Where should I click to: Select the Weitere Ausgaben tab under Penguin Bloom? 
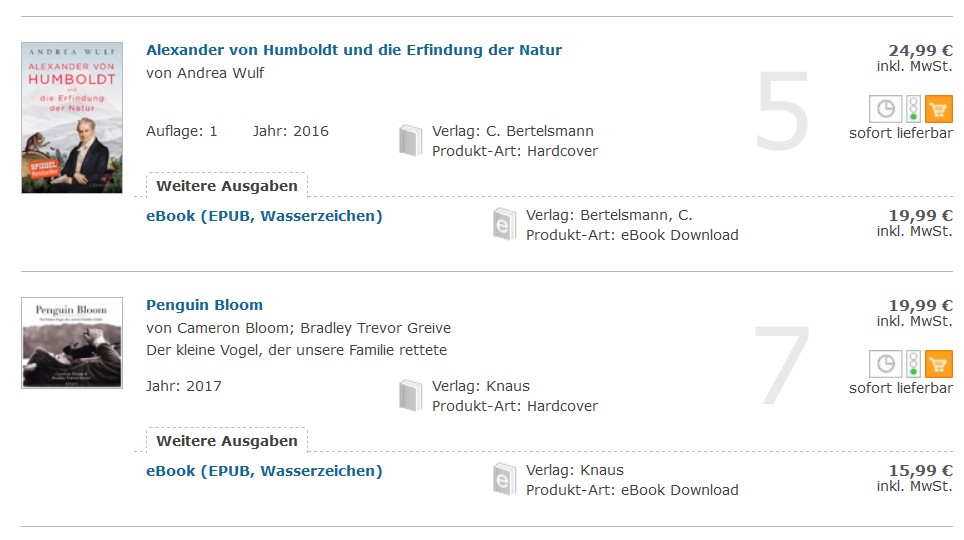coord(227,441)
